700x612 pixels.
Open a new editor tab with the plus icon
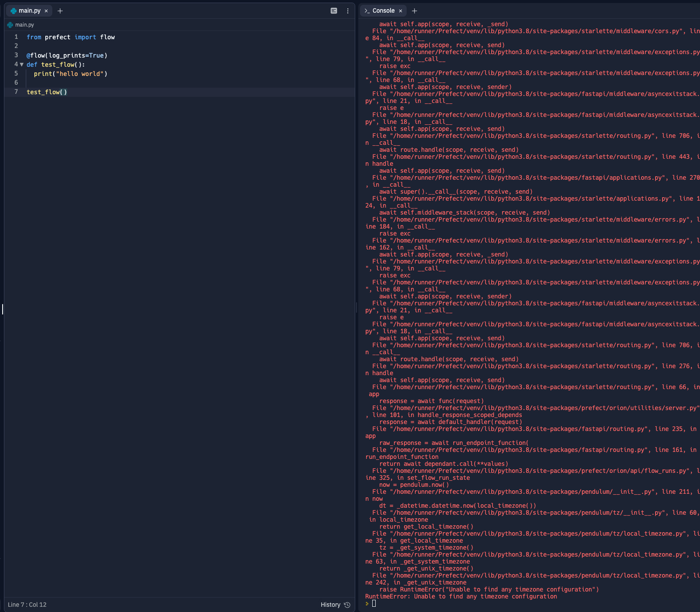click(x=60, y=10)
